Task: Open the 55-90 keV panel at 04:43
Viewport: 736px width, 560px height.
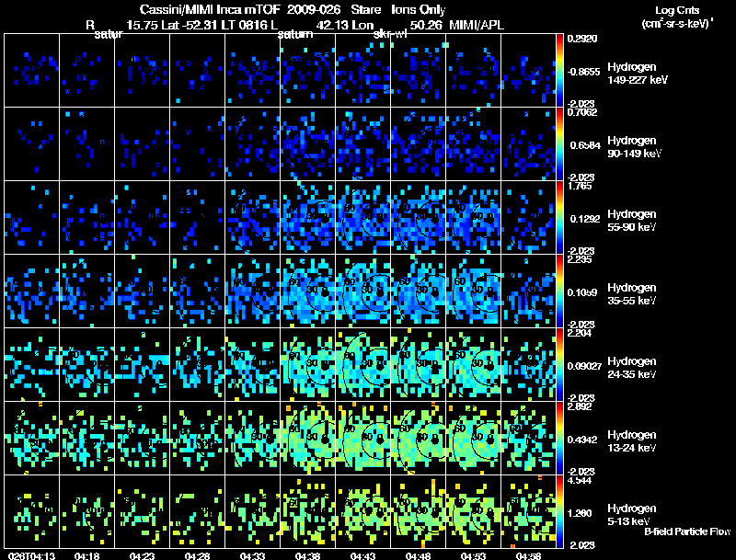Action: (362, 218)
